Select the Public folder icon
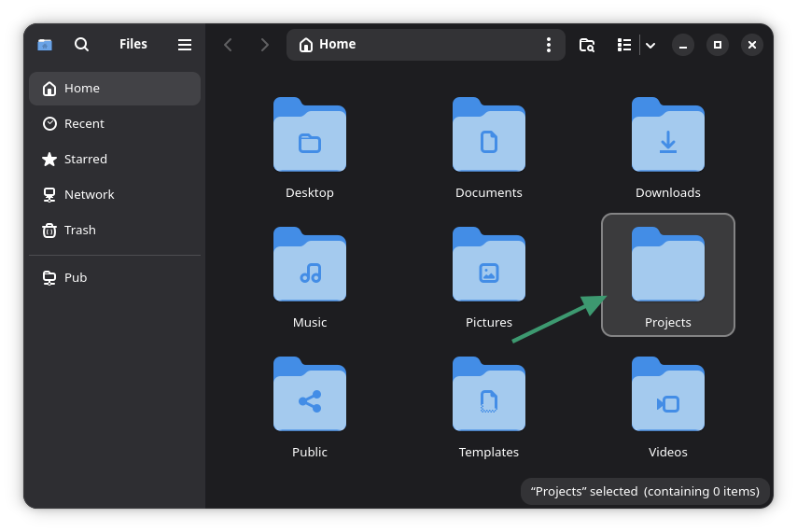The height and width of the screenshot is (532, 797). 310,394
